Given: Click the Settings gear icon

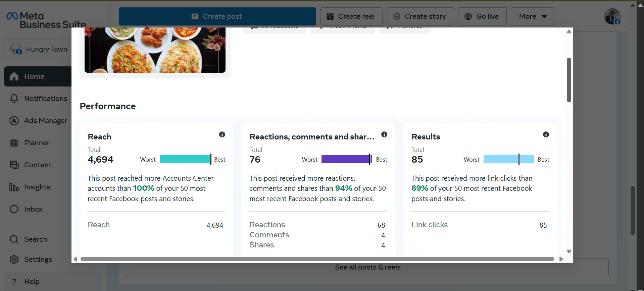Looking at the screenshot, I should (x=14, y=259).
